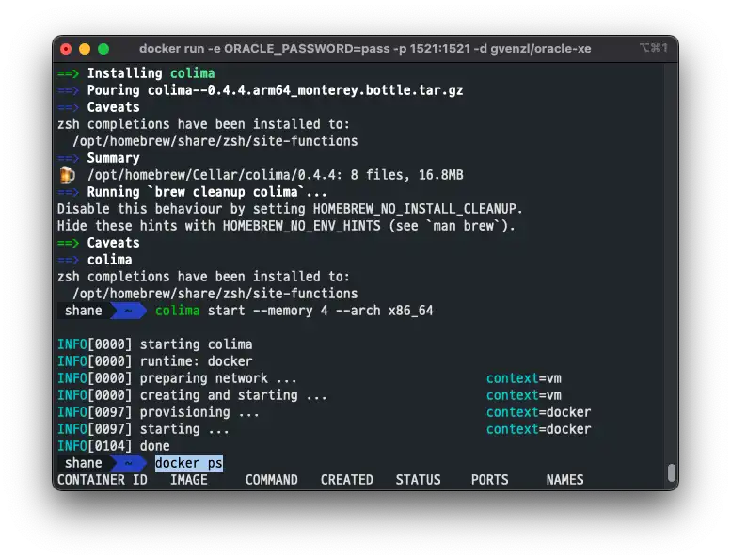Click the 'Installing colima' line

pyautogui.click(x=136, y=73)
